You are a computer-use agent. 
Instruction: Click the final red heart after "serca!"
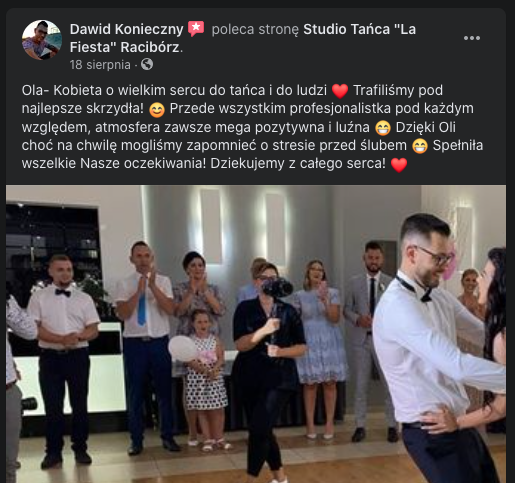(x=399, y=164)
